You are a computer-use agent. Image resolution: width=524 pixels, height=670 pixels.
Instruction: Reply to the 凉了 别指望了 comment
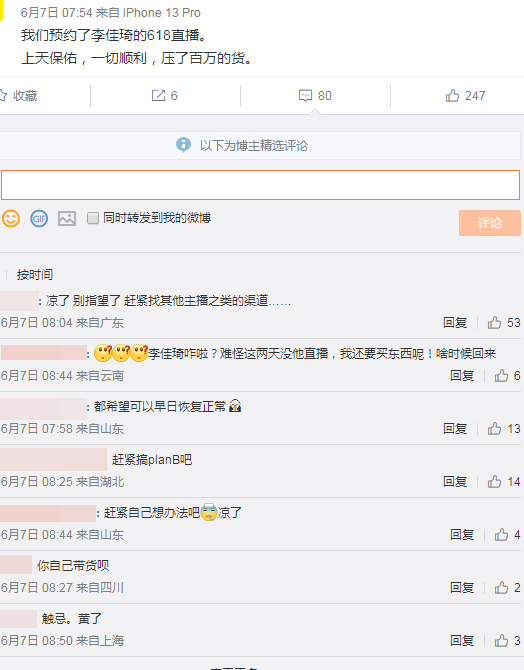point(455,323)
